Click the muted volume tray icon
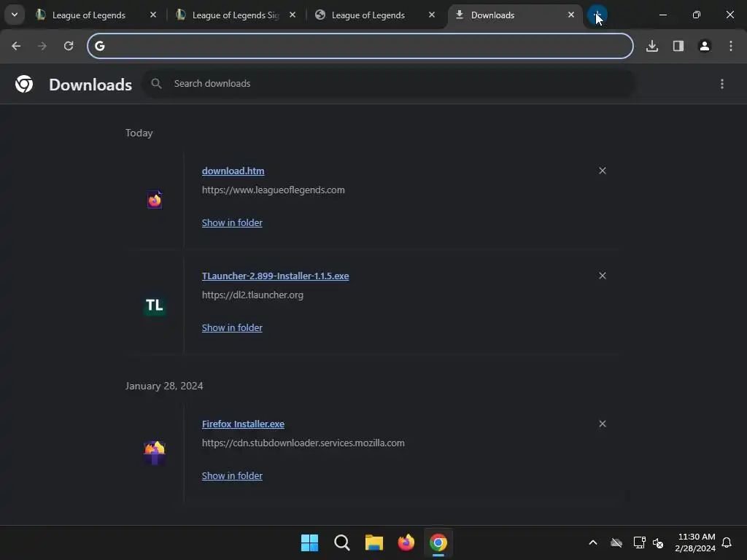Screen dimensions: 747x560 [658, 542]
